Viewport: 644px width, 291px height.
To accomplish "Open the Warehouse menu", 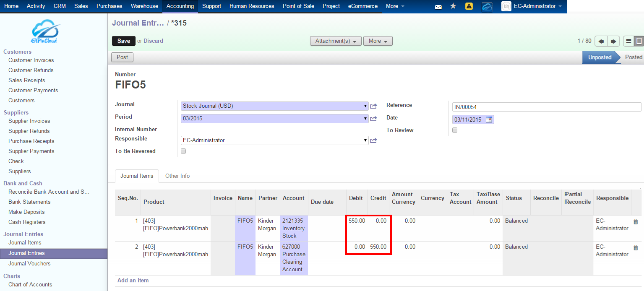I will coord(144,6).
